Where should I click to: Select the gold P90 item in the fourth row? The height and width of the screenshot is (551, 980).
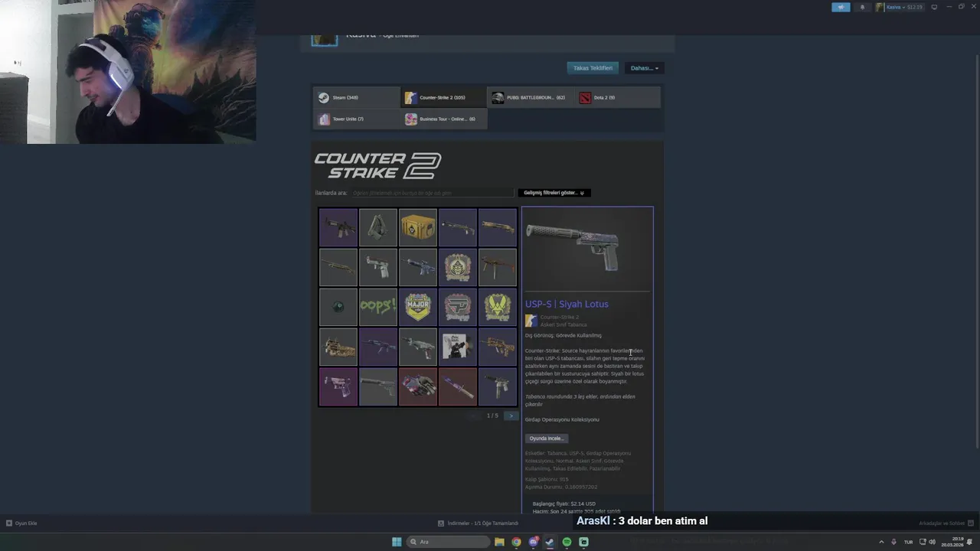click(x=338, y=347)
